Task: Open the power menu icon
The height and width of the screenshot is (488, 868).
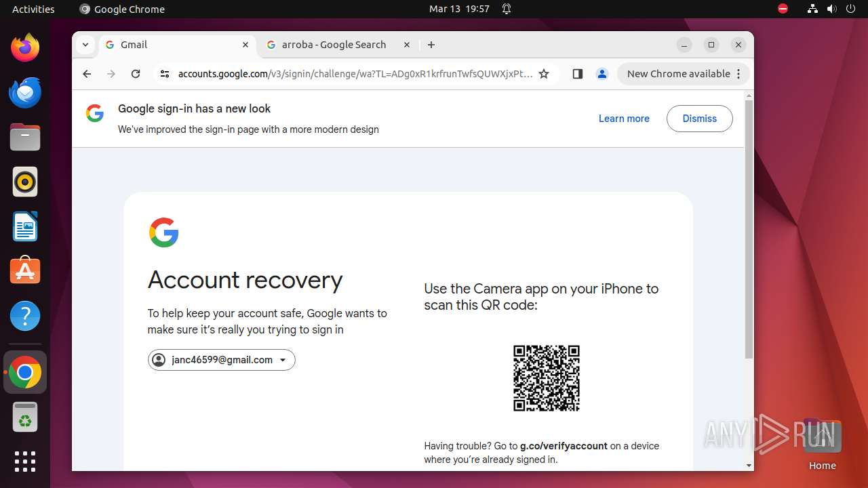Action: (x=850, y=9)
